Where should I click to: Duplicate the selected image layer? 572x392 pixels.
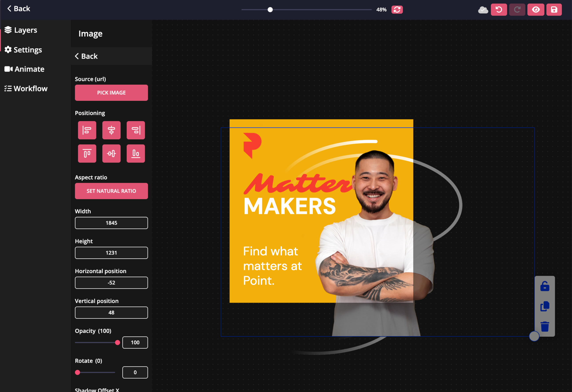545,306
